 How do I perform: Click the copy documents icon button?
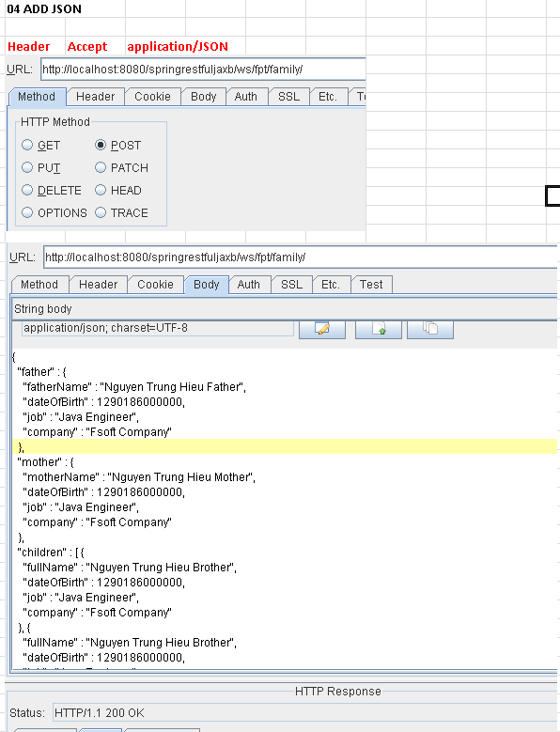point(429,329)
